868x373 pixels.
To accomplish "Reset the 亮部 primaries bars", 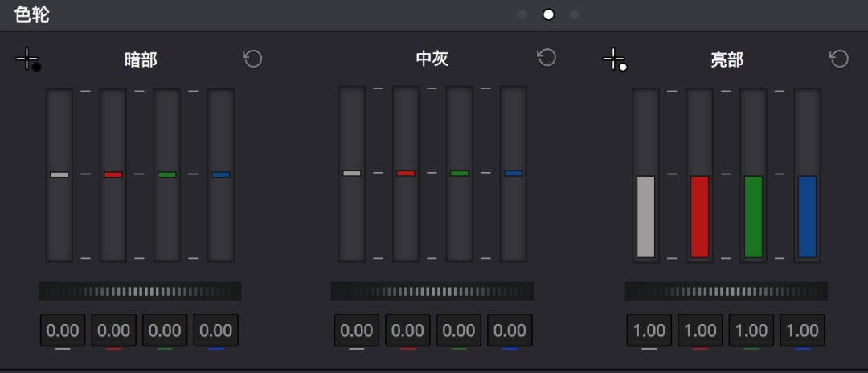I will 839,59.
